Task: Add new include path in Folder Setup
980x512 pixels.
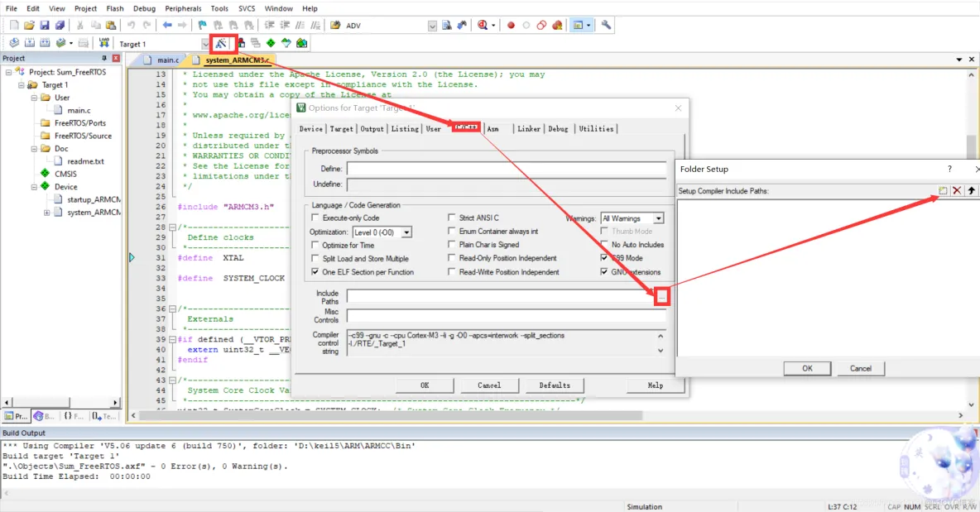Action: pyautogui.click(x=943, y=190)
